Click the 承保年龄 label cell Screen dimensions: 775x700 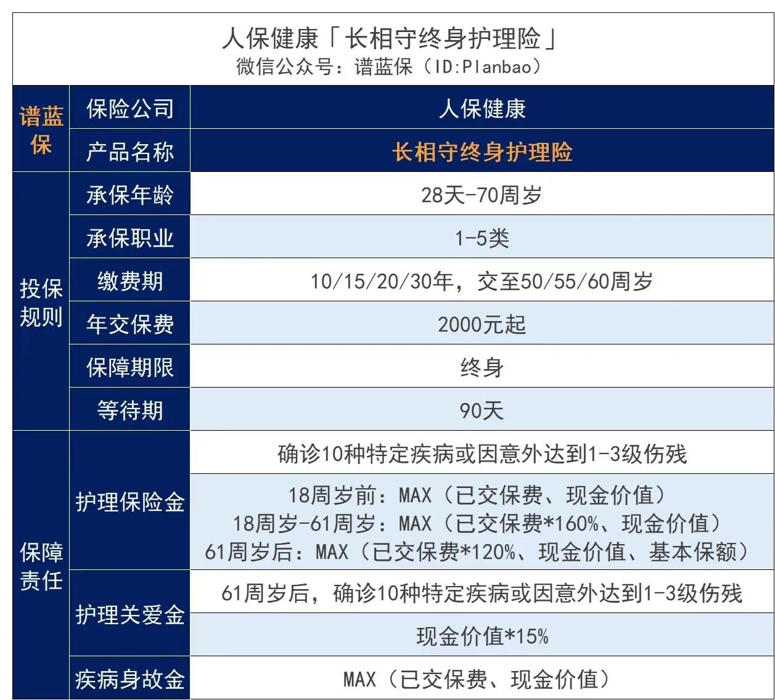pos(130,194)
